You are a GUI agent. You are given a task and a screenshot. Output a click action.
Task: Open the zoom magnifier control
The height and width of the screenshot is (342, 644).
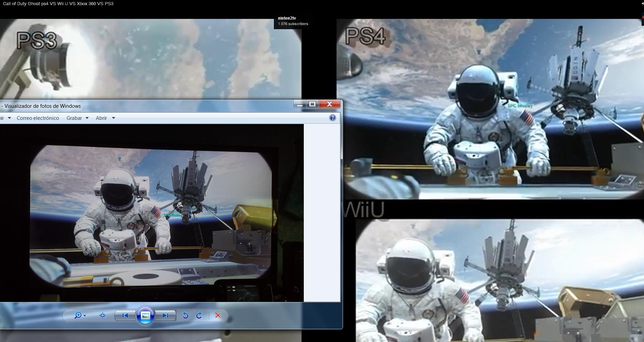click(x=79, y=316)
